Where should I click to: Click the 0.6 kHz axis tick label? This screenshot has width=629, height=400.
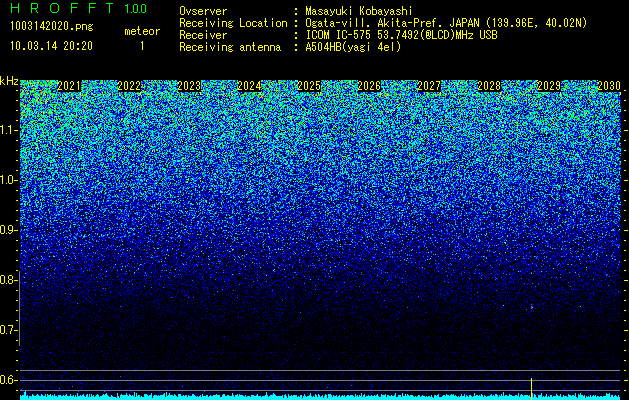7,380
